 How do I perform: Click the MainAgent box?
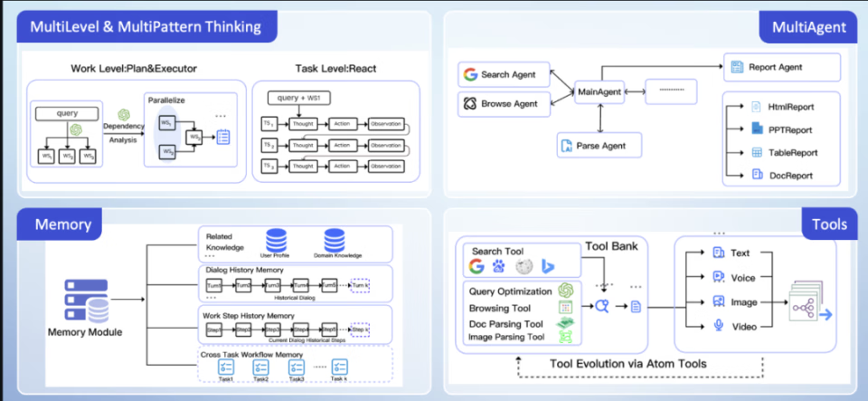(600, 91)
